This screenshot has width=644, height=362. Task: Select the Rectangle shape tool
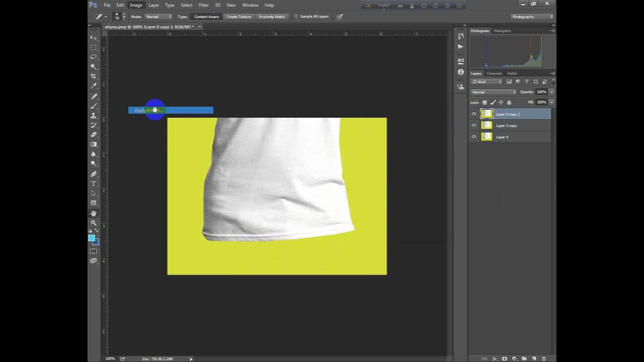94,203
